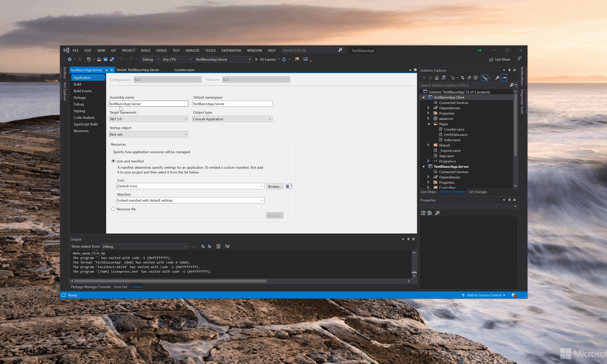Screen dimensions: 607x364
Task: Click the Assembly name text field
Action: click(149, 104)
